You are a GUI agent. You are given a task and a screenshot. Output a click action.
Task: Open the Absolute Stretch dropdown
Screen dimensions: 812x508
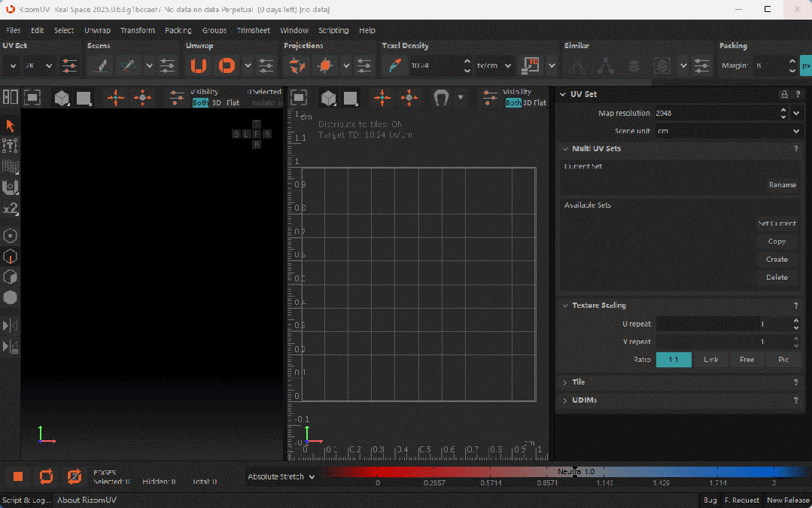click(x=281, y=476)
